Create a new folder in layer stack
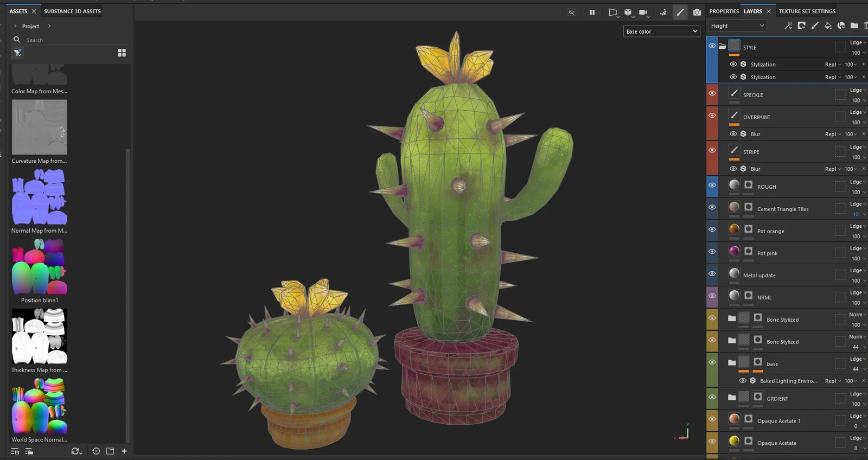The width and height of the screenshot is (868, 460). [x=854, y=25]
